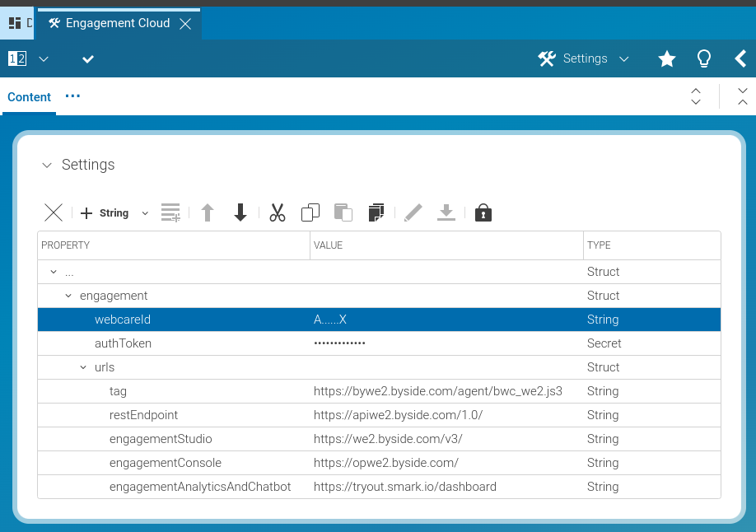Move the selected row up using up arrow
The height and width of the screenshot is (532, 756).
[208, 212]
